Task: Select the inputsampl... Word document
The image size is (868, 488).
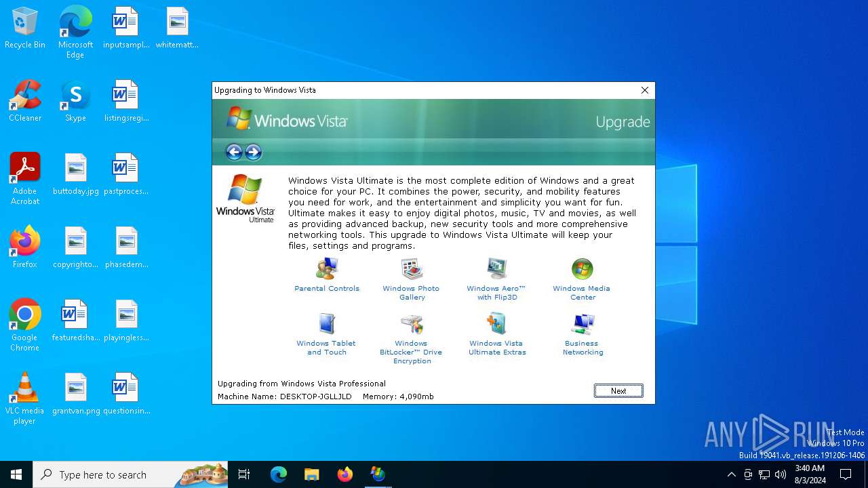Action: (125, 28)
